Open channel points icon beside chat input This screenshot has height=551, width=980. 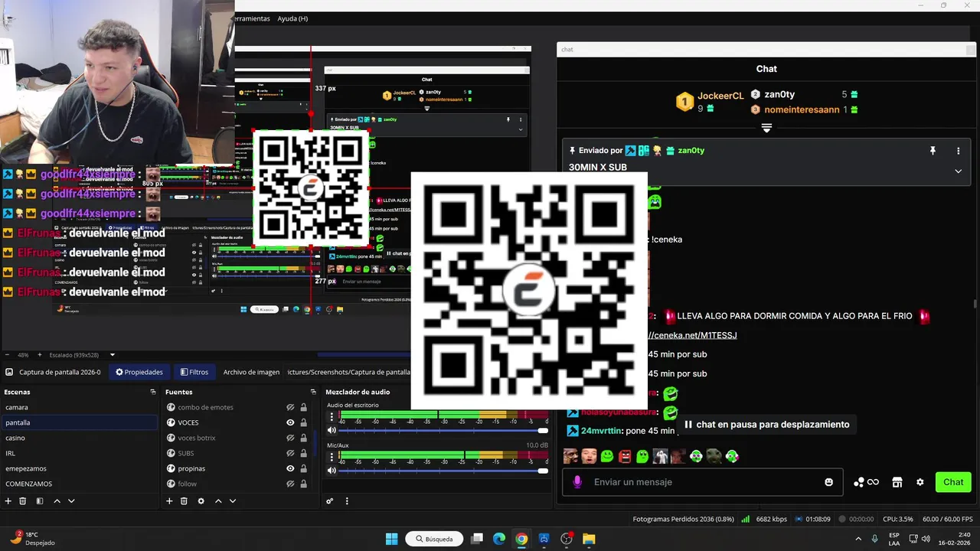click(x=866, y=482)
